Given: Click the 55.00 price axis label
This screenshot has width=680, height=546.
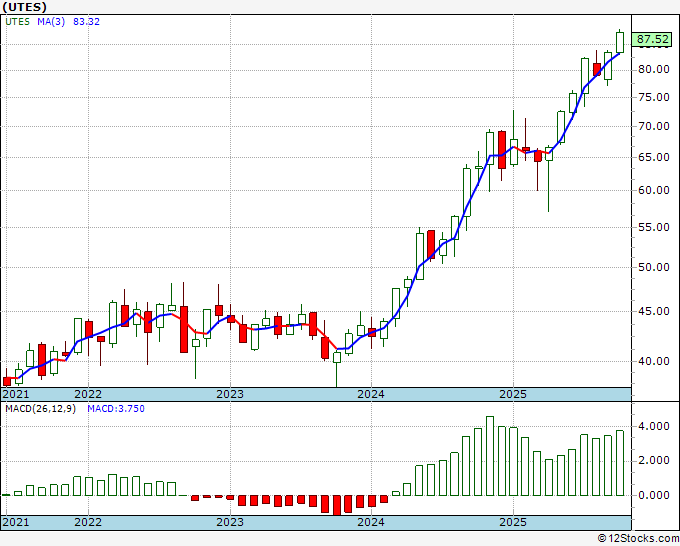Looking at the screenshot, I should tap(654, 227).
